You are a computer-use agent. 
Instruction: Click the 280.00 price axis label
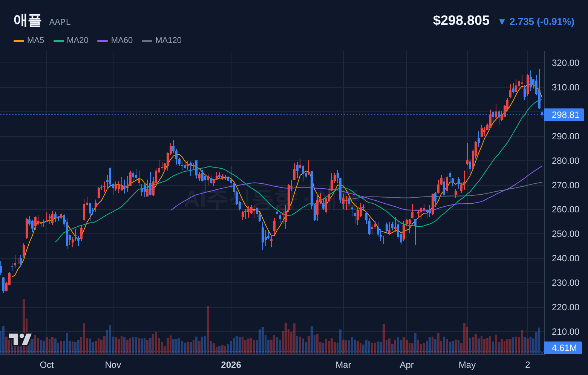click(565, 161)
